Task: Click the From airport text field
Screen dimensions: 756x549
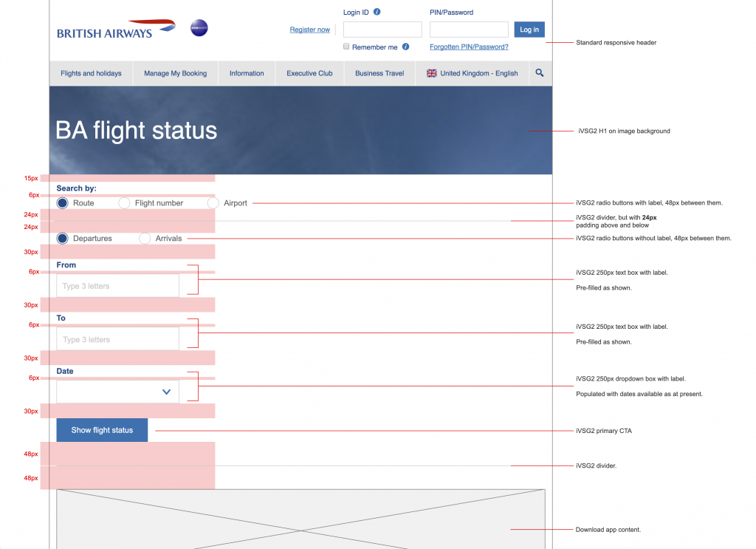Action: click(x=118, y=286)
